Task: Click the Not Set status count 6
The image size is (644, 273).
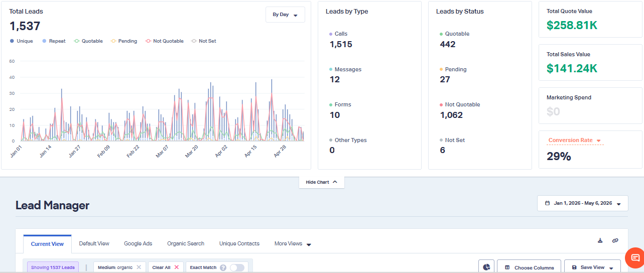Action: click(x=442, y=150)
